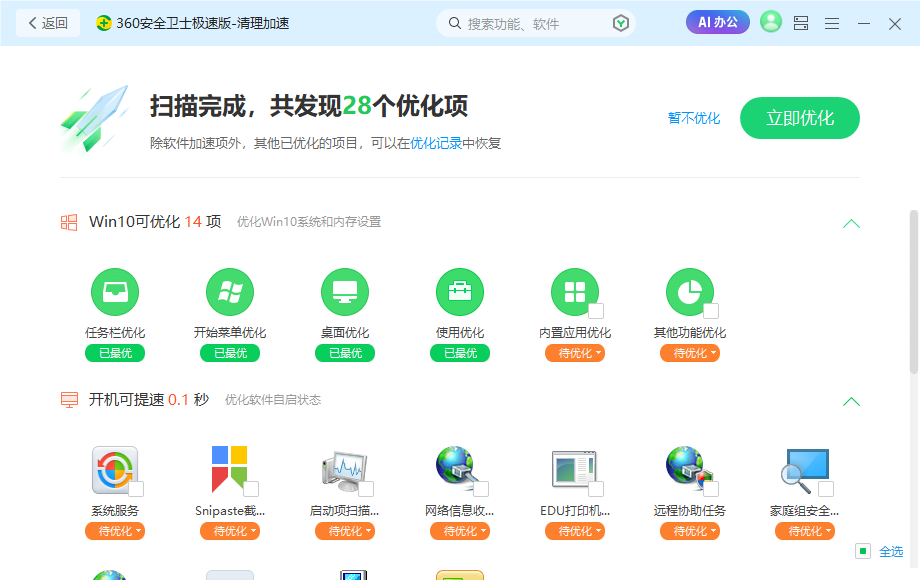The width and height of the screenshot is (920, 580).
Task: Collapse the Win10可优化 section
Action: (x=851, y=223)
